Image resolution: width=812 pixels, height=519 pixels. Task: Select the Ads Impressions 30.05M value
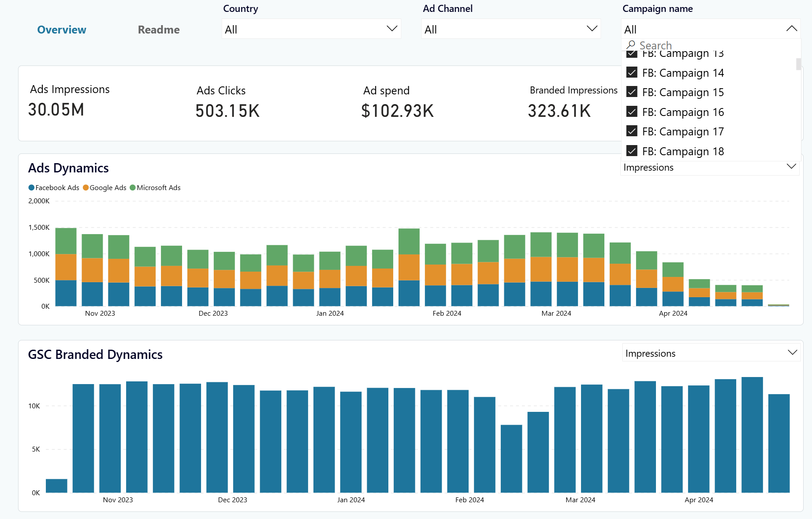click(x=56, y=110)
